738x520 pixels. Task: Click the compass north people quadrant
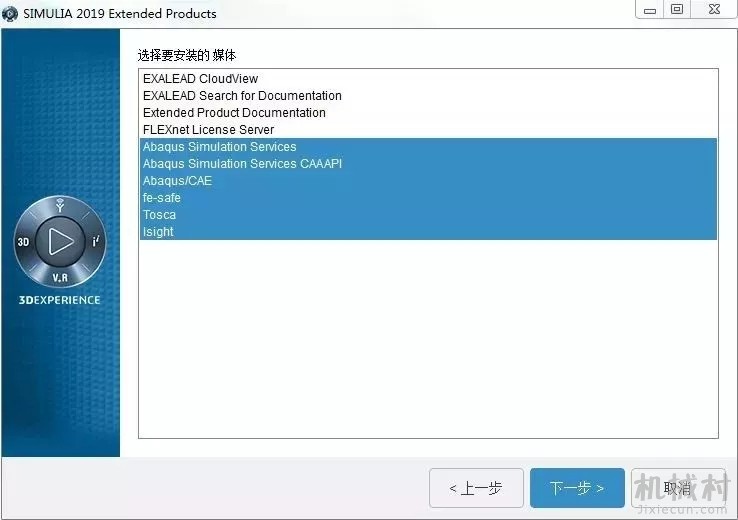(x=60, y=206)
